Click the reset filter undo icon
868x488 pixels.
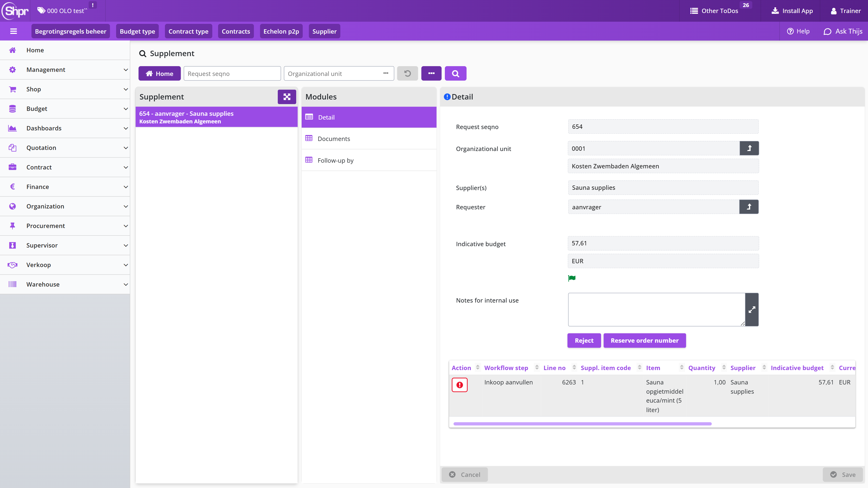click(x=407, y=73)
